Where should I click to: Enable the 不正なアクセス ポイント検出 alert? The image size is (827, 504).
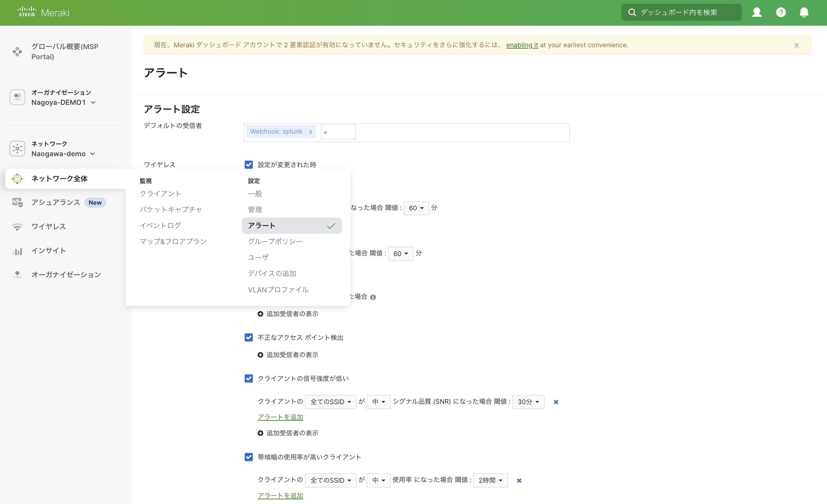[248, 337]
